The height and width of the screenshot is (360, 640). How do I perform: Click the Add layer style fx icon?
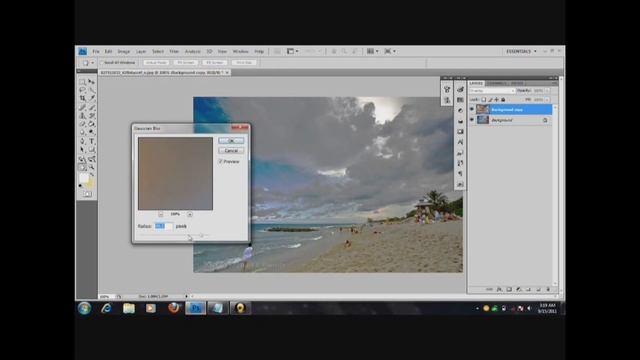pyautogui.click(x=499, y=289)
